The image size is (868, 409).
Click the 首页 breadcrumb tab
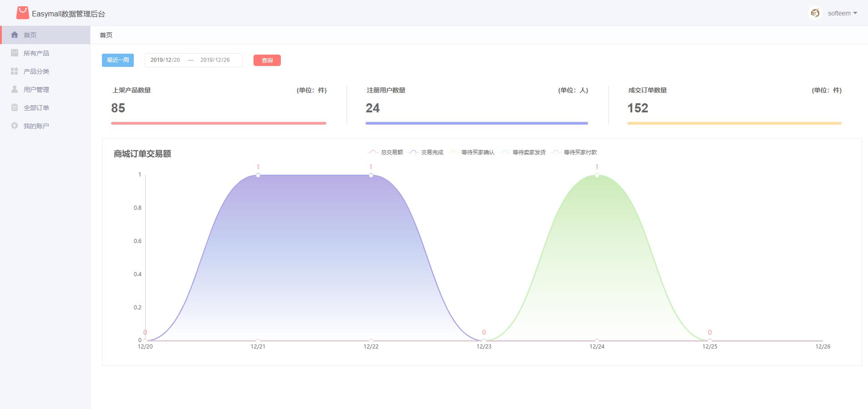coord(106,35)
